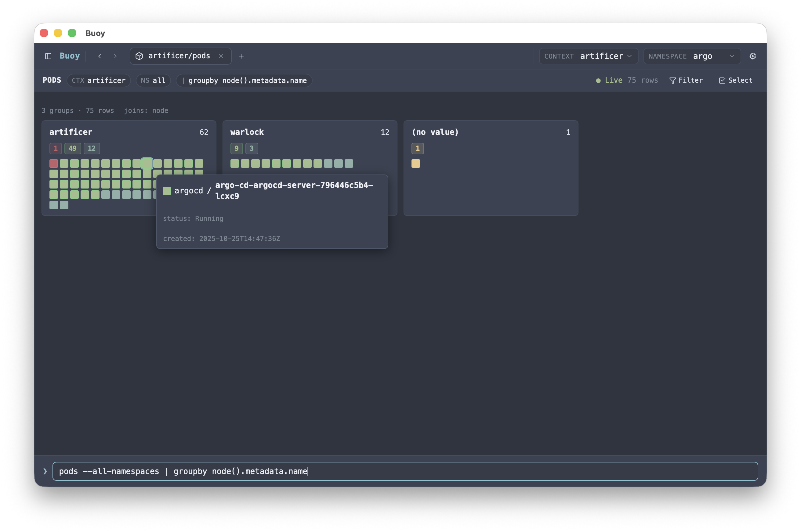The height and width of the screenshot is (532, 801).
Task: Click the groupby node().metadata.name chip
Action: point(244,81)
